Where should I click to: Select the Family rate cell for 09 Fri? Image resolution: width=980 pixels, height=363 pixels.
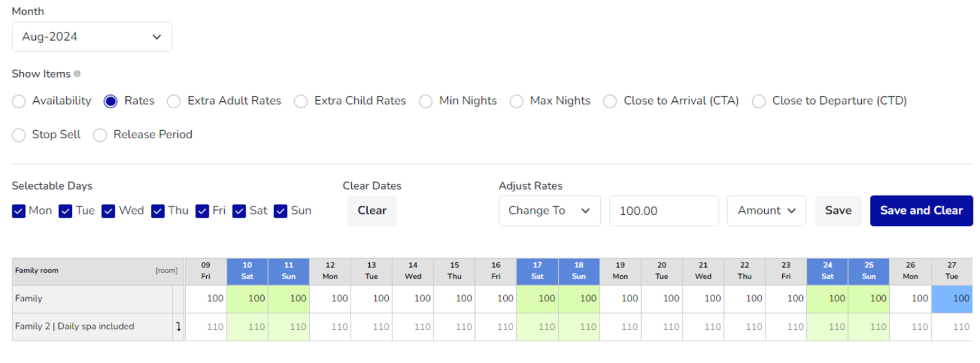point(206,299)
